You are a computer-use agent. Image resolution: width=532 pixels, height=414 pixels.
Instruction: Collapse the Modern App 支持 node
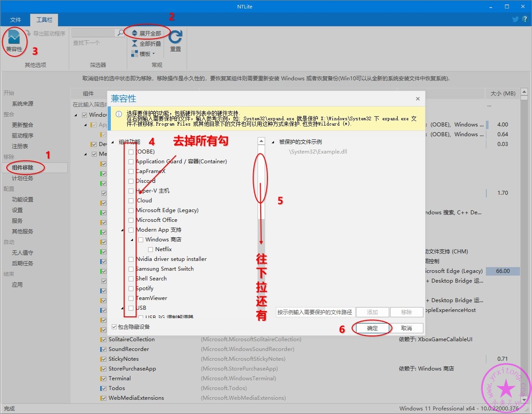(122, 230)
